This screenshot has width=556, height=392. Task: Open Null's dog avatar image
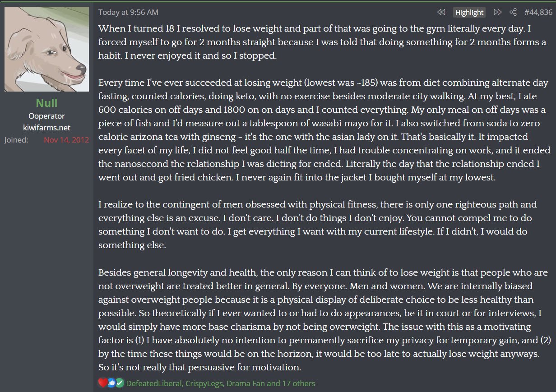click(46, 49)
